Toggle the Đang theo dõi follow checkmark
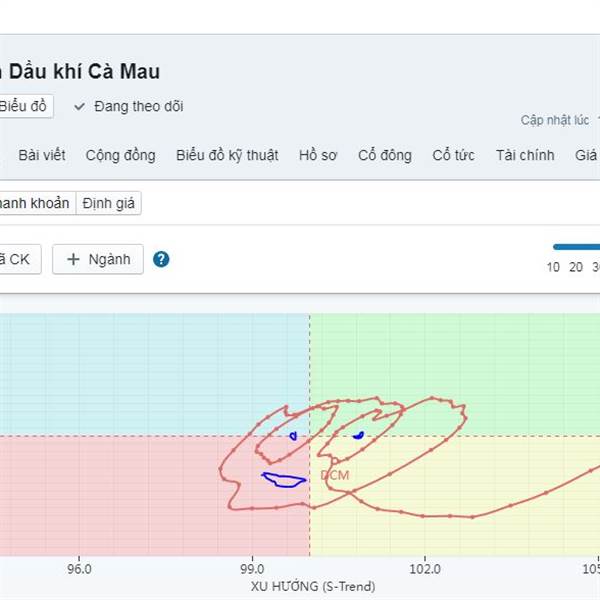This screenshot has width=600, height=600. click(80, 106)
